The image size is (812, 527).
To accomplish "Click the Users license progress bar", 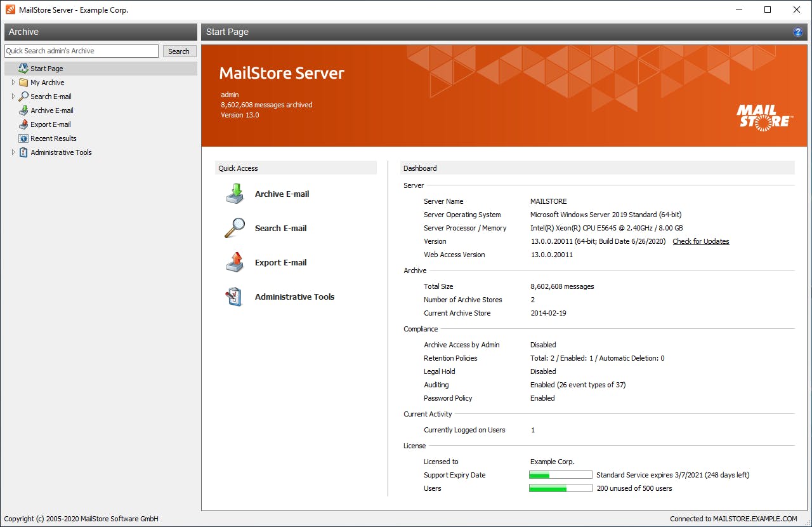I will pyautogui.click(x=560, y=488).
